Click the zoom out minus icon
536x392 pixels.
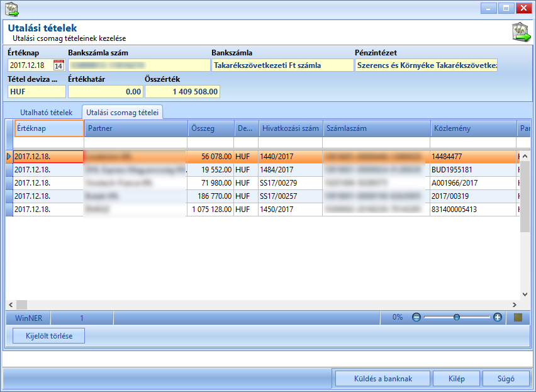click(416, 318)
